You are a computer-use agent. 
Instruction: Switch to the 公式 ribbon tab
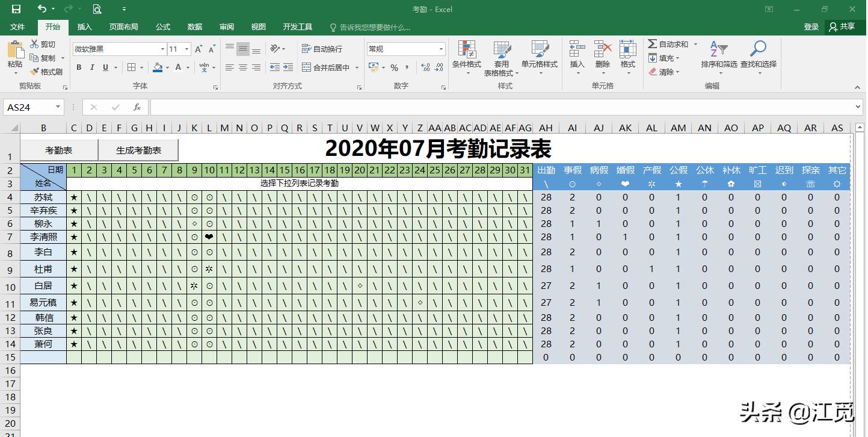[162, 26]
